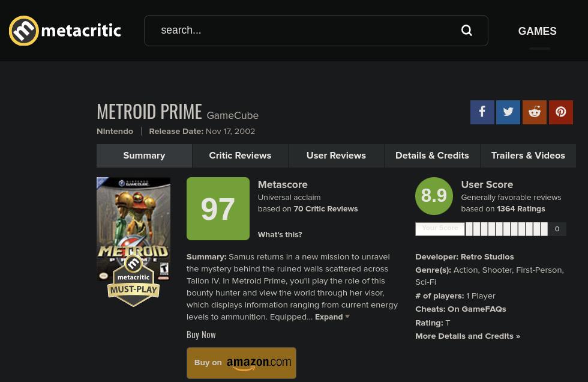Expand the game summary text

pos(332,317)
